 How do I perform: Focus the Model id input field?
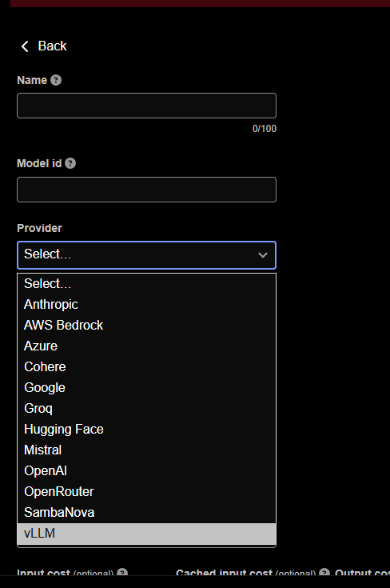coord(146,190)
